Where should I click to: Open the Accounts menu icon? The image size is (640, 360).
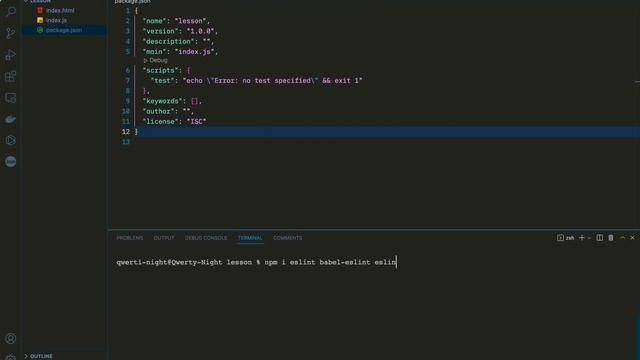pos(11,338)
